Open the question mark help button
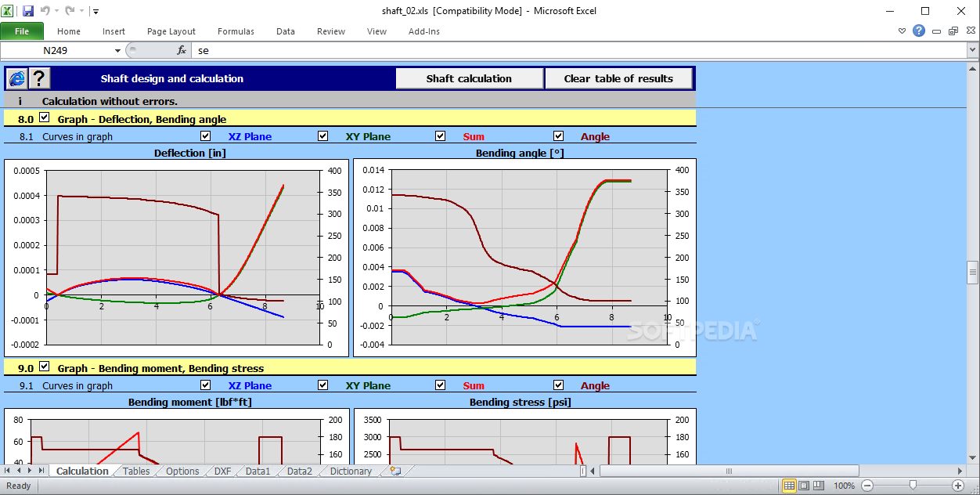 (39, 78)
